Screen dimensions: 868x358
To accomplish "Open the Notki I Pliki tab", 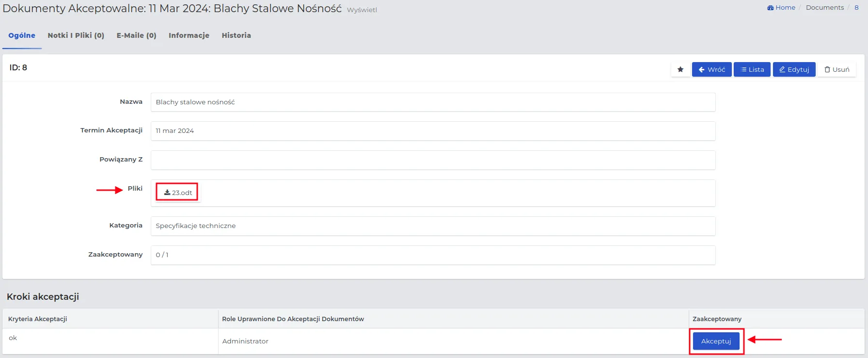I will tap(76, 35).
